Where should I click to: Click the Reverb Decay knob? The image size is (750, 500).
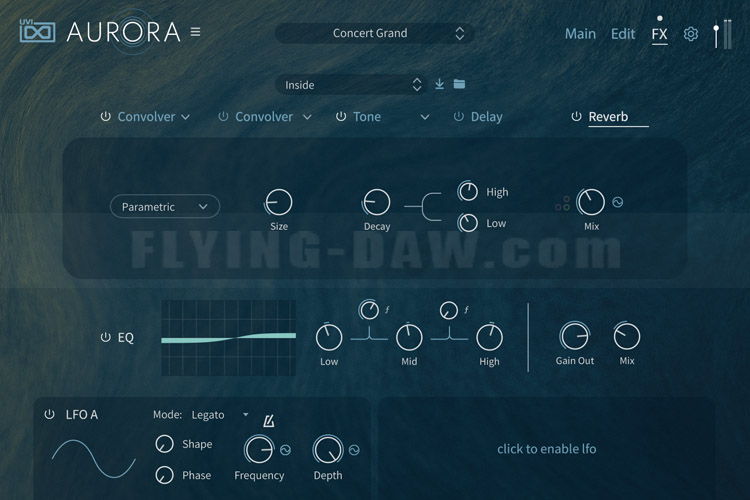(x=376, y=202)
